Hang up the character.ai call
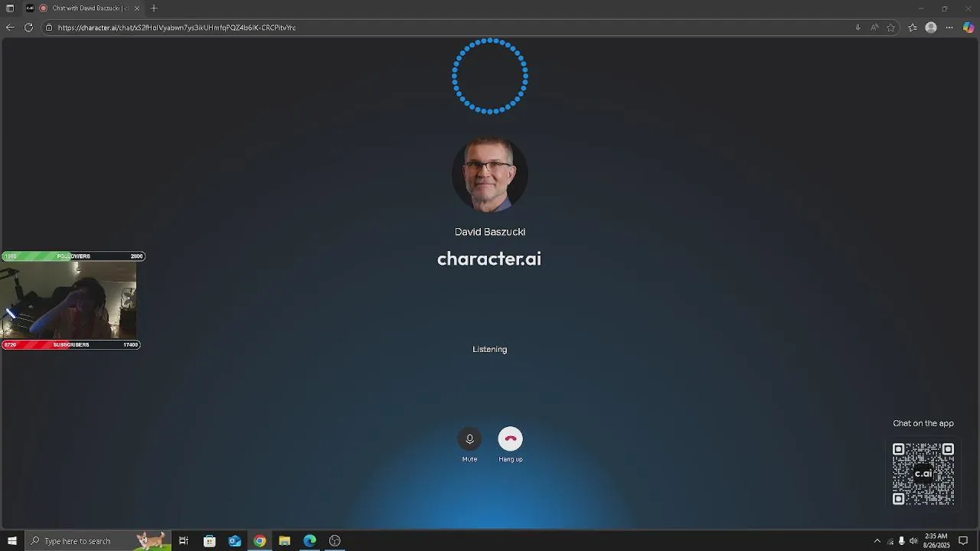 [x=511, y=439]
